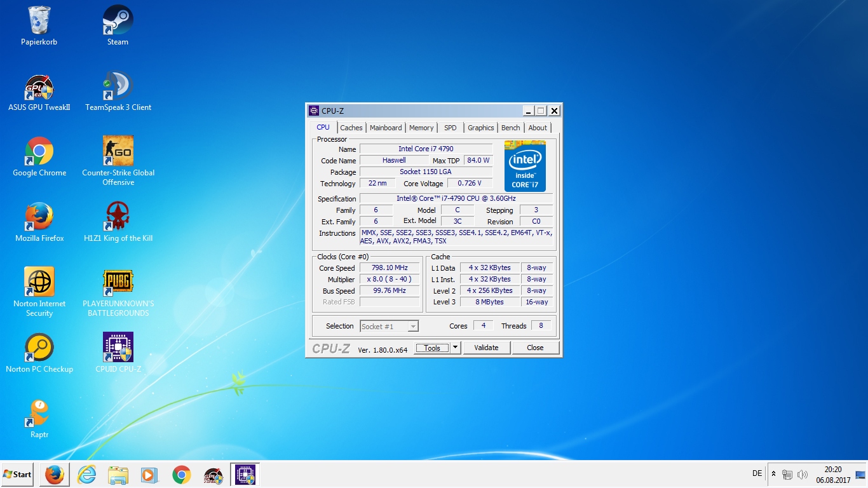This screenshot has width=868, height=488.
Task: Click the Instructions list field
Action: [456, 237]
